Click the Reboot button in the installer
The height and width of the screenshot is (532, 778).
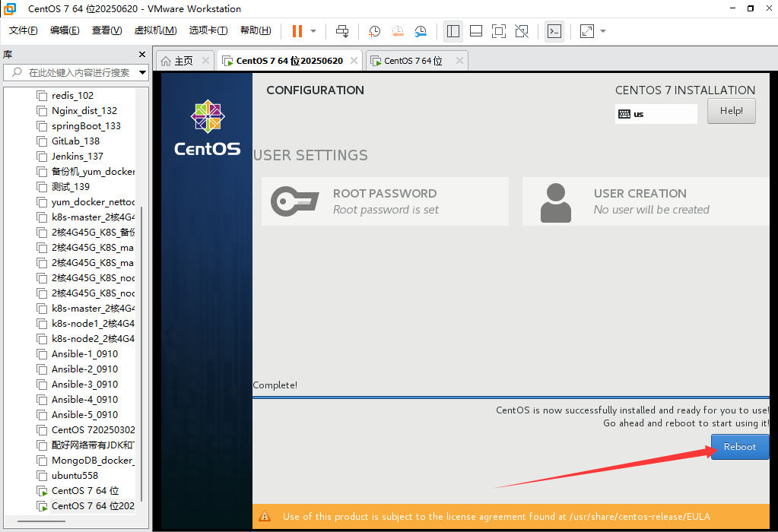(738, 447)
